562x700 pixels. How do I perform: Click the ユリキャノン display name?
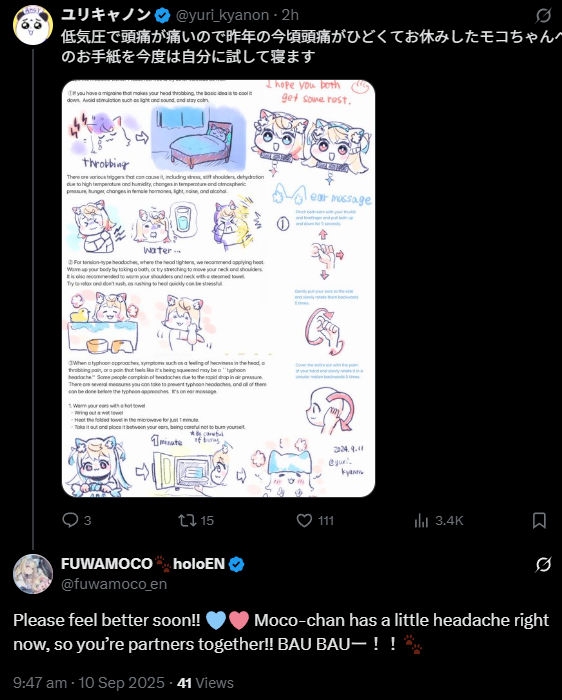106,15
